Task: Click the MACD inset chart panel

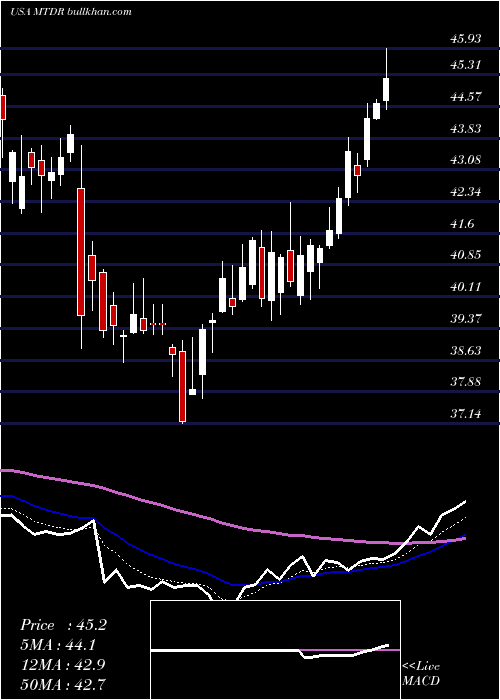Action: pos(275,650)
